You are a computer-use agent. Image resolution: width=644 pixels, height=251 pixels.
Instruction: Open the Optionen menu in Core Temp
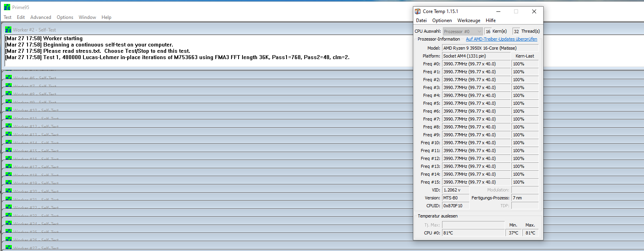coord(442,20)
